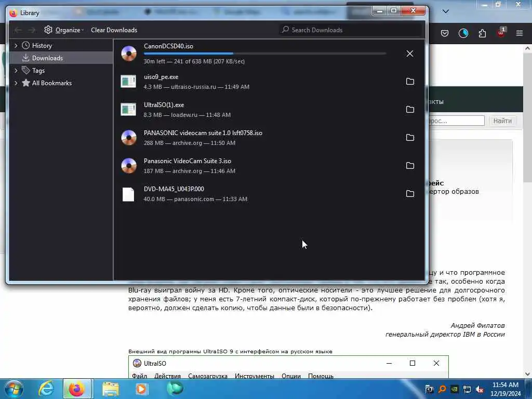Image resolution: width=532 pixels, height=399 pixels.
Task: Open the Firefox list all tabs dropdown
Action: (x=446, y=11)
